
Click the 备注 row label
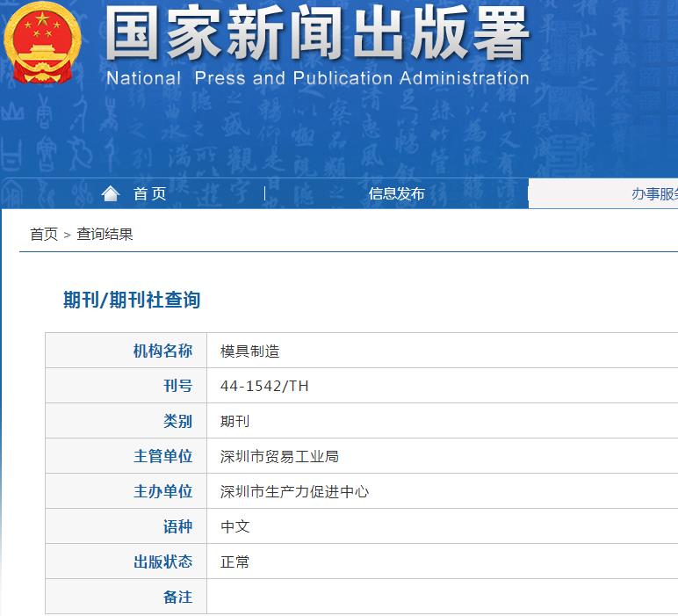[177, 597]
